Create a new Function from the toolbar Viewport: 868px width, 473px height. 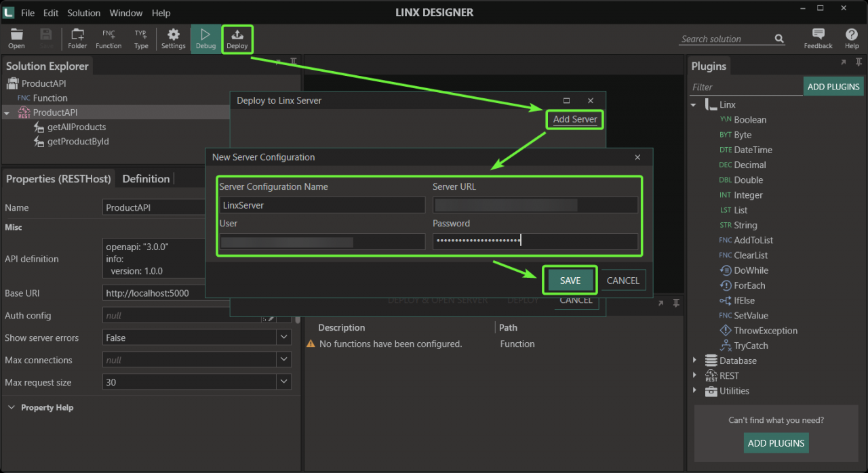108,39
